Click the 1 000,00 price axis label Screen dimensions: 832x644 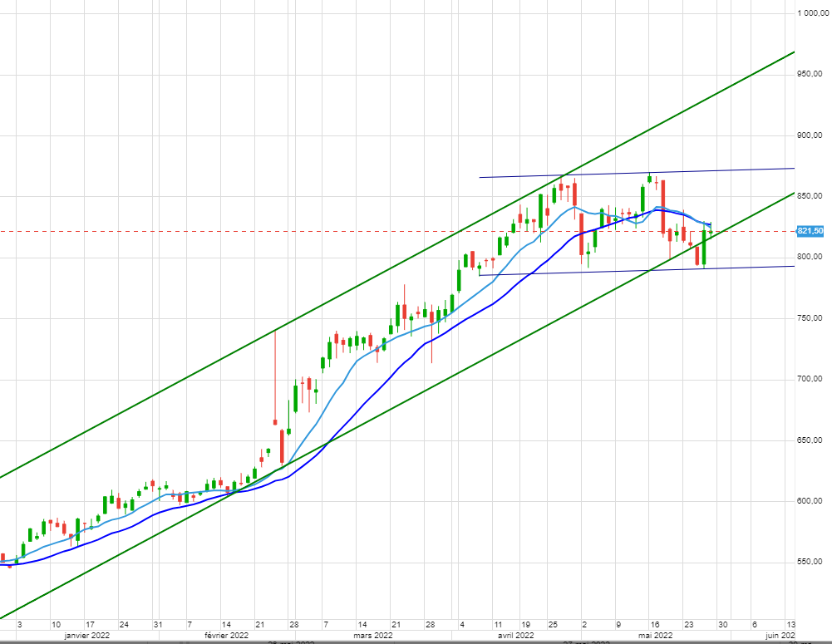pyautogui.click(x=810, y=13)
